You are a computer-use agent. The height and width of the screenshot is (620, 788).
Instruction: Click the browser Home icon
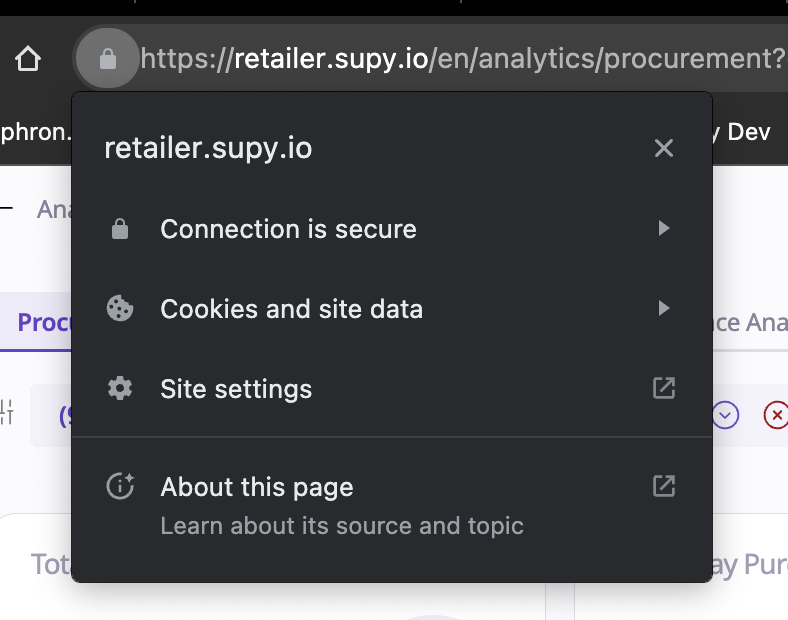(x=28, y=60)
